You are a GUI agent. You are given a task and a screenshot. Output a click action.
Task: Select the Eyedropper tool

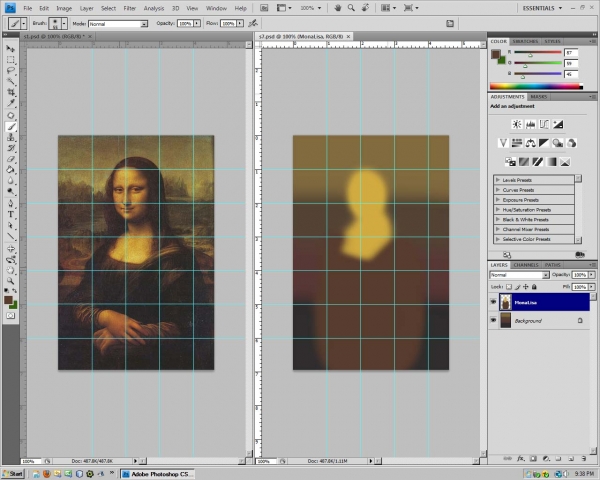click(10, 103)
